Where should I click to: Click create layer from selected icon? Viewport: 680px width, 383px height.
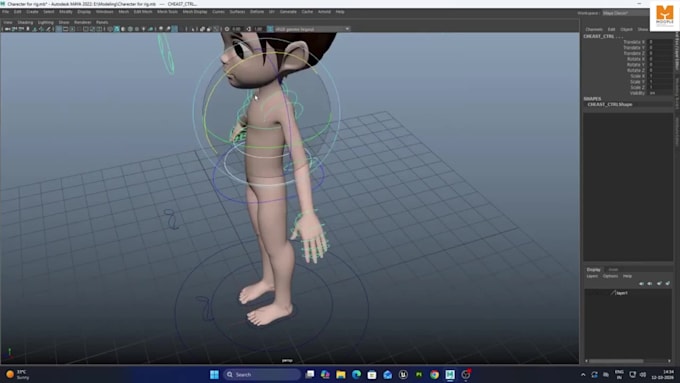pos(667,283)
